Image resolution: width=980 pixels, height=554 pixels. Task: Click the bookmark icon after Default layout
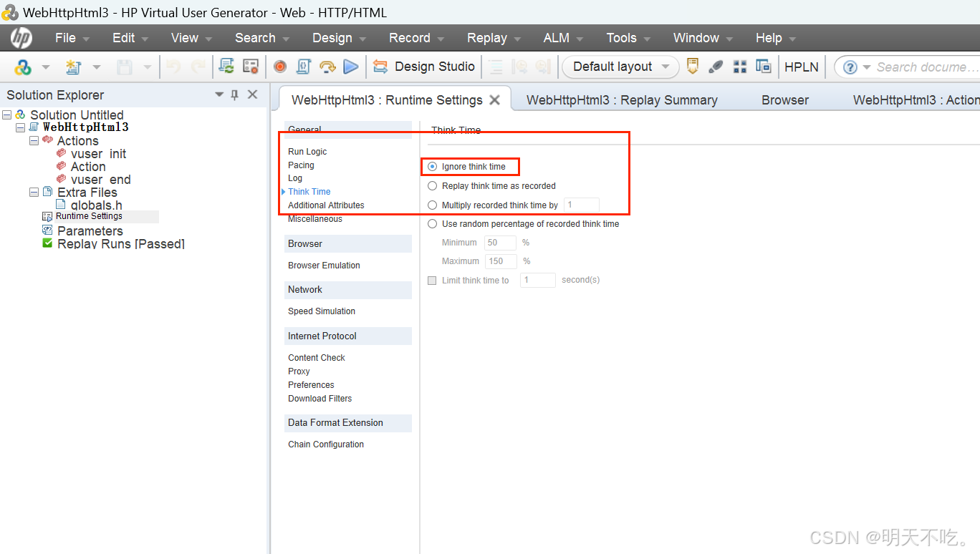tap(692, 67)
